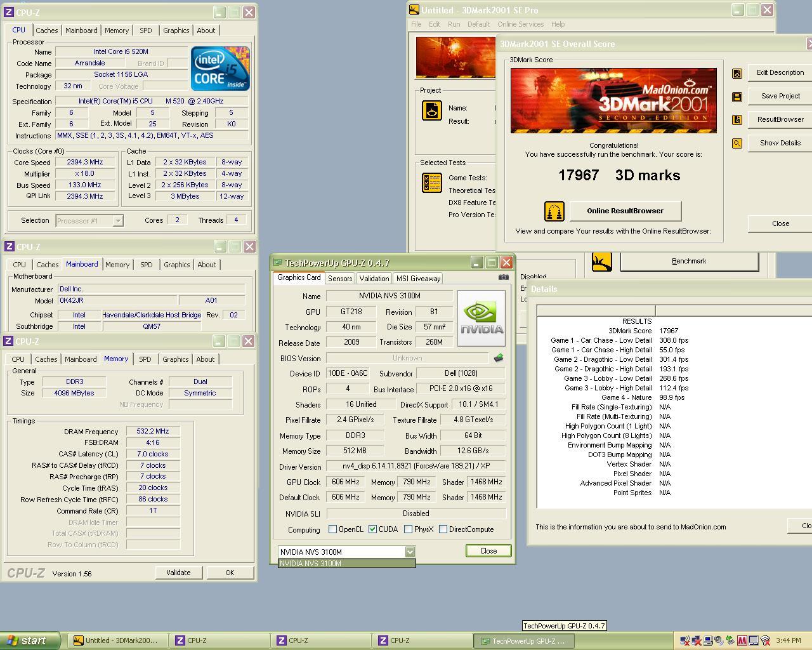The width and height of the screenshot is (812, 650).
Task: Click the Show Details button
Action: point(780,143)
